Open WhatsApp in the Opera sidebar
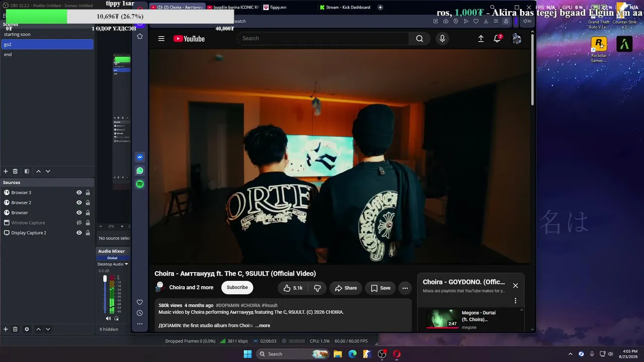 click(140, 171)
